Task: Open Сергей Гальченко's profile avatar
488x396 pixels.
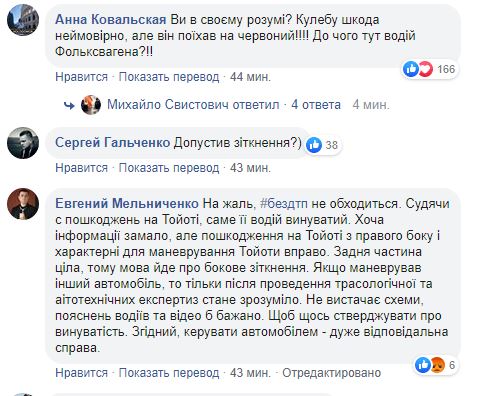Action: tap(23, 143)
